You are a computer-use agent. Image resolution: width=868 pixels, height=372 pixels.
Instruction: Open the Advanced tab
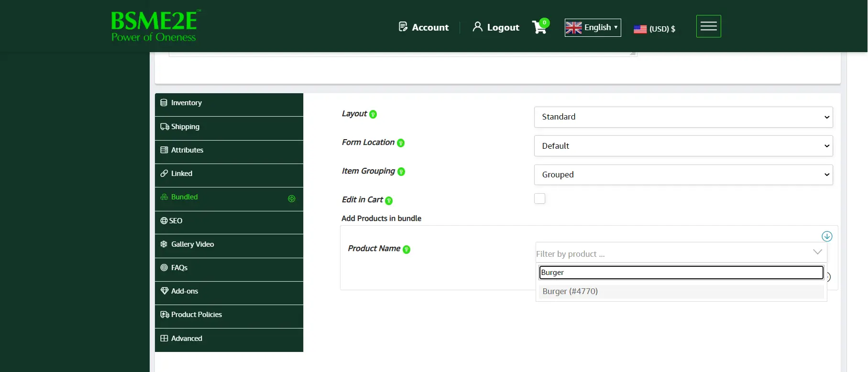point(229,340)
